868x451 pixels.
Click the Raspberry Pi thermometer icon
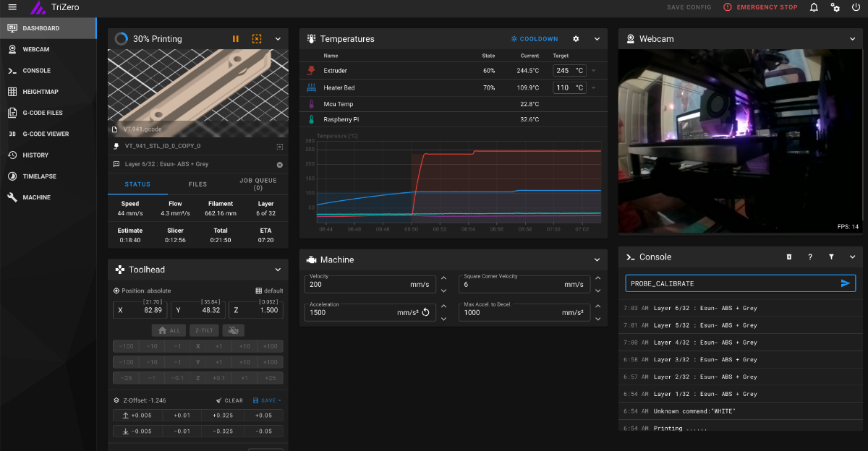pos(312,120)
